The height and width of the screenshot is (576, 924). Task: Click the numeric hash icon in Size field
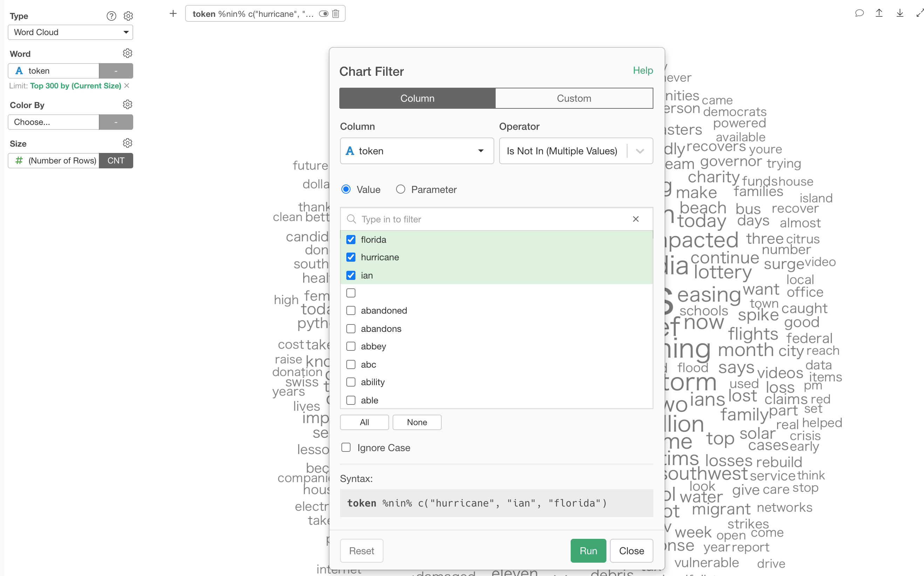[x=19, y=161]
